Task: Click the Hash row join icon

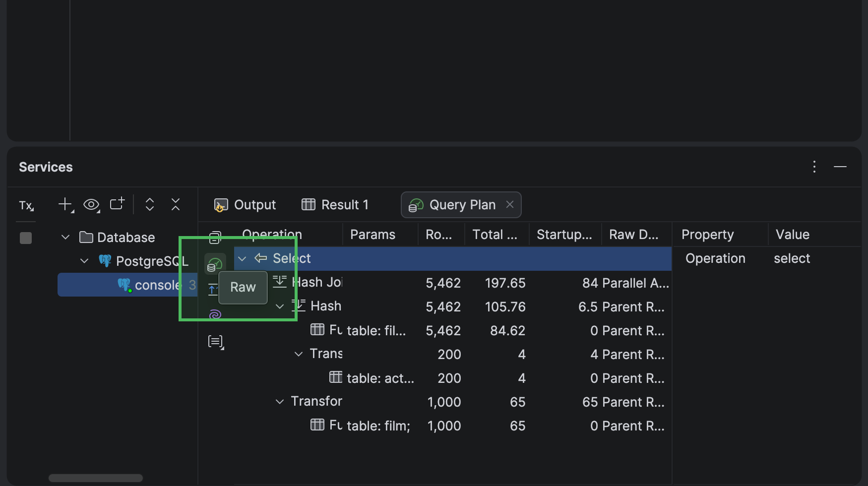Action: 299,305
